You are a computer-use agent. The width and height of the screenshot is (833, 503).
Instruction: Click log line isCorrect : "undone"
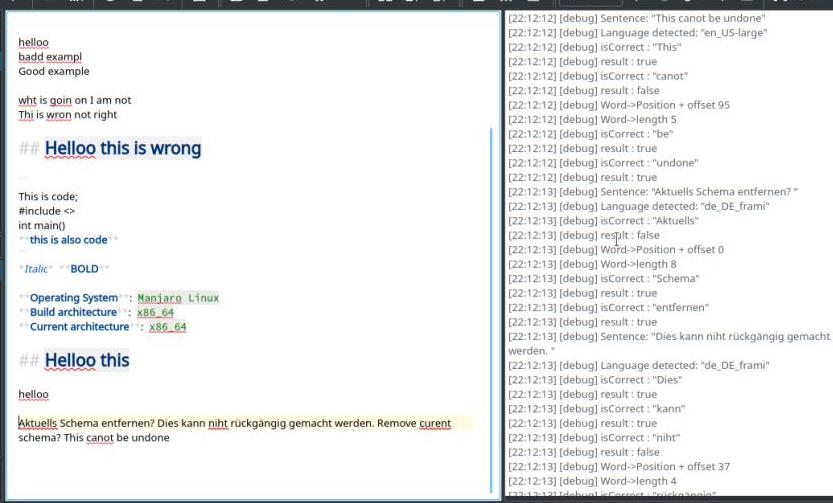click(604, 163)
